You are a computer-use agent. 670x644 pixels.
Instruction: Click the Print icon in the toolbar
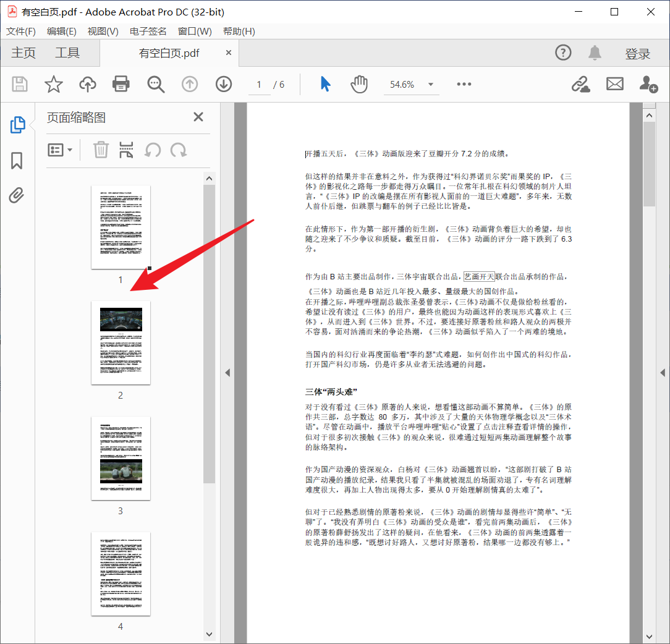(x=121, y=83)
